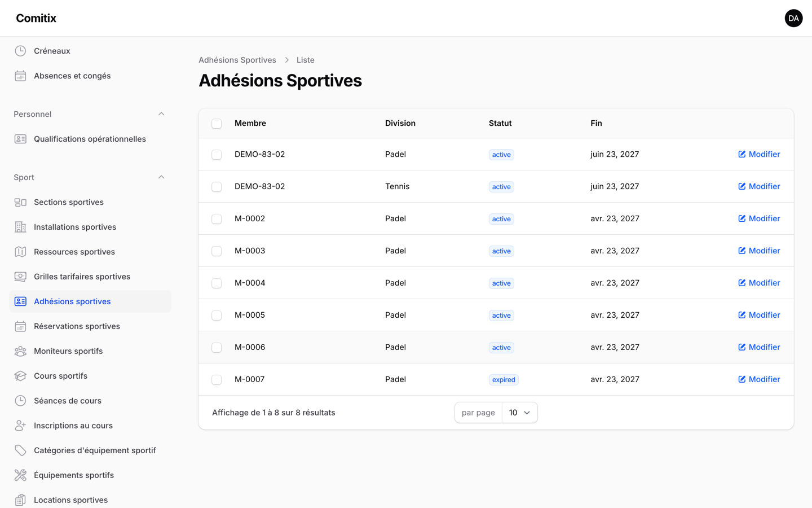Click the Catégories d'équipement sportif tag icon
The width and height of the screenshot is (812, 508).
click(20, 450)
